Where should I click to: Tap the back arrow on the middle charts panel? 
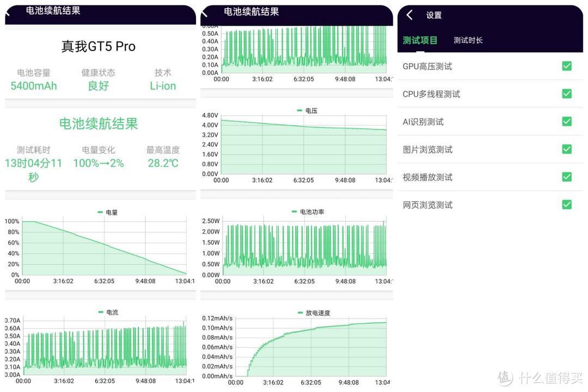[205, 12]
